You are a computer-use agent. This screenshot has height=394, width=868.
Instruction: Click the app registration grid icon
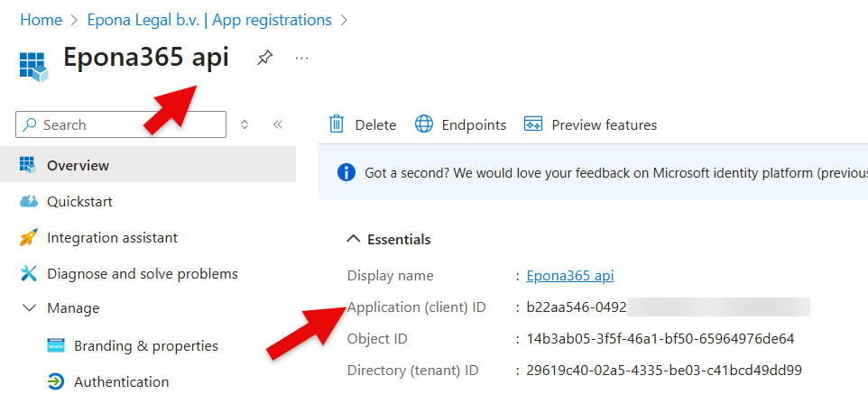point(32,64)
